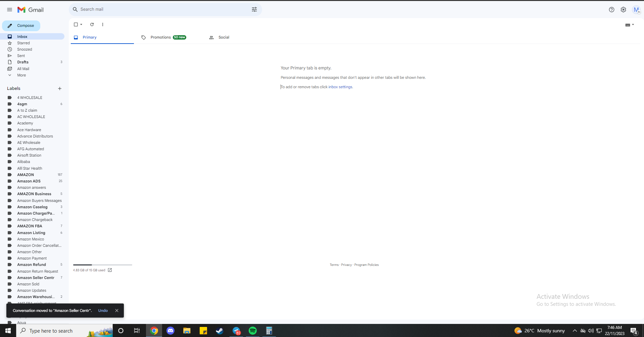Click the Windows taskbar search box

pyautogui.click(x=65, y=331)
